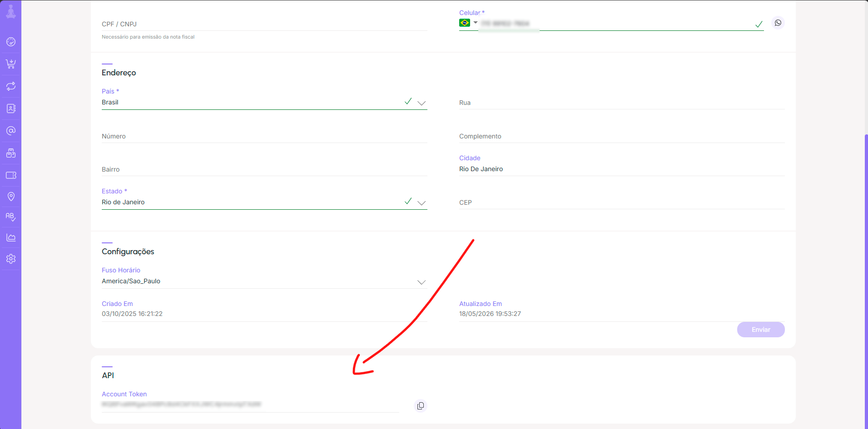Screen dimensions: 868x429
Task: Focus the CEP input field
Action: (622, 202)
